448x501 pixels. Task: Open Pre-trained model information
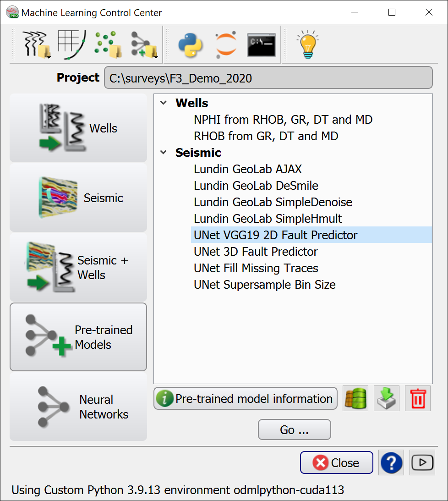[x=246, y=399]
